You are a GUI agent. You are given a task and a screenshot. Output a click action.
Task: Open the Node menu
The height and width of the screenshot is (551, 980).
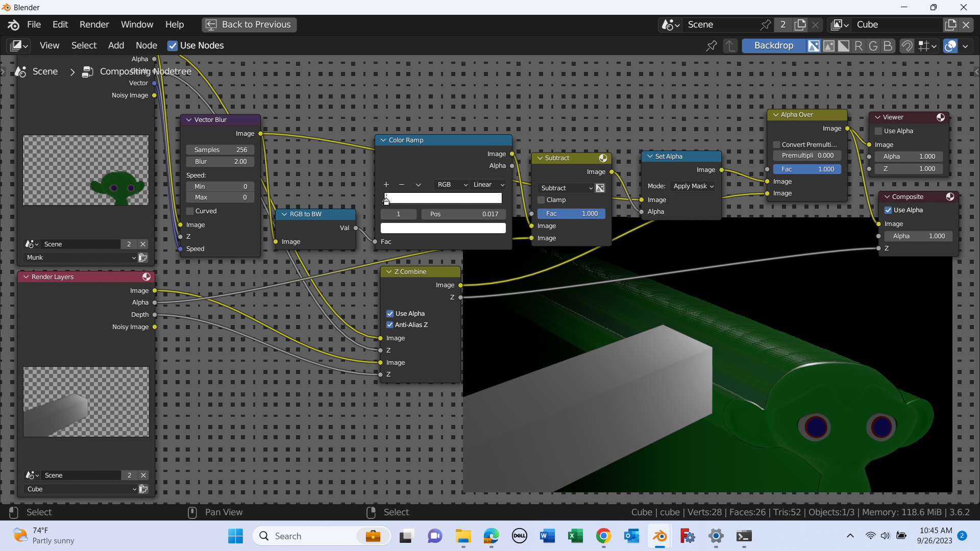click(146, 45)
